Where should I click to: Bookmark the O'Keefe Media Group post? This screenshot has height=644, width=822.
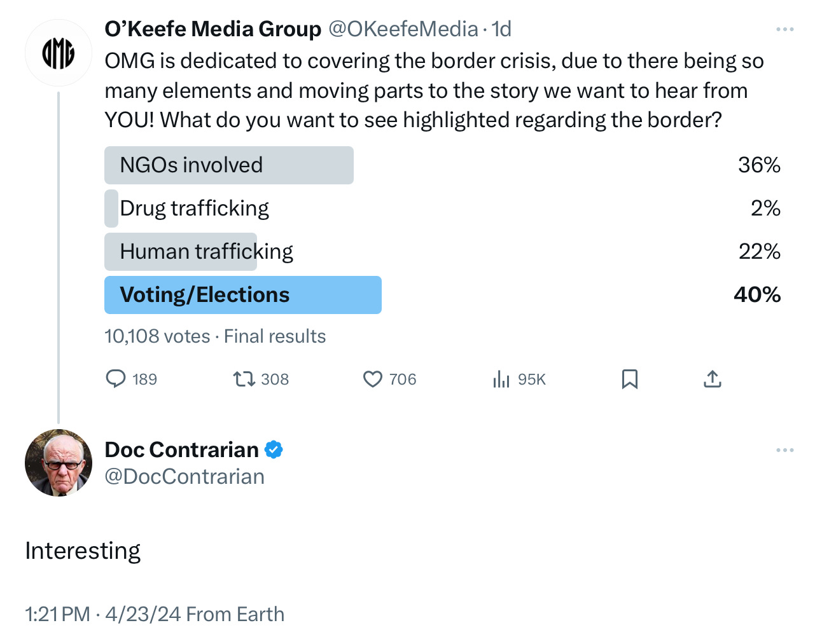(629, 379)
